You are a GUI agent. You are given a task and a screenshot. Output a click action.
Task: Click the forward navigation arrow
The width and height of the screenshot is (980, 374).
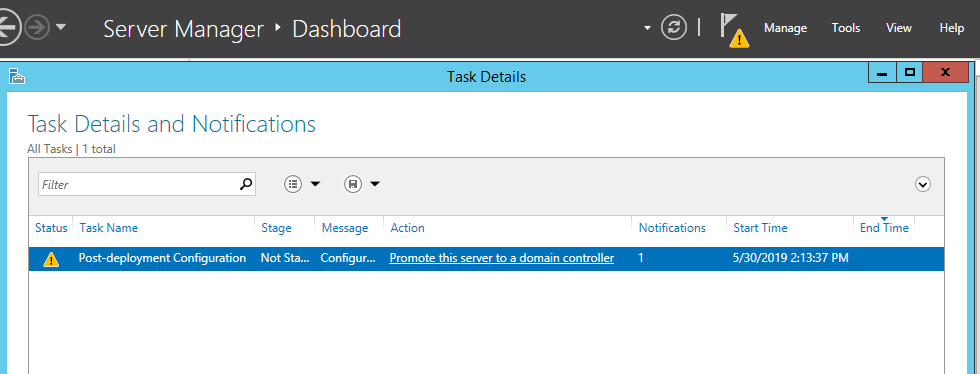(36, 28)
